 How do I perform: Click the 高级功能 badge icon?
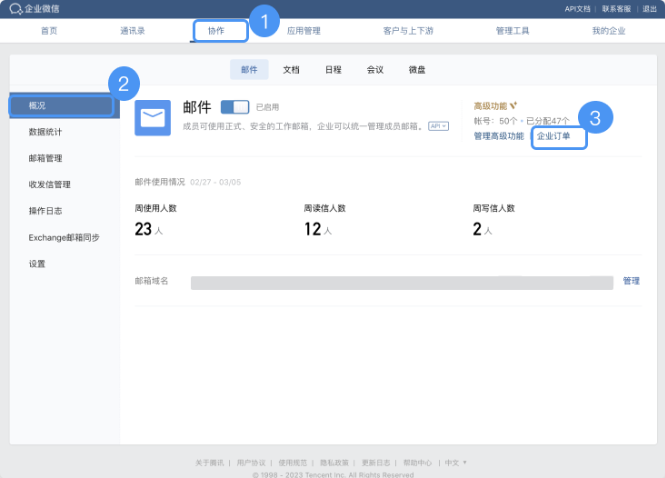(514, 105)
